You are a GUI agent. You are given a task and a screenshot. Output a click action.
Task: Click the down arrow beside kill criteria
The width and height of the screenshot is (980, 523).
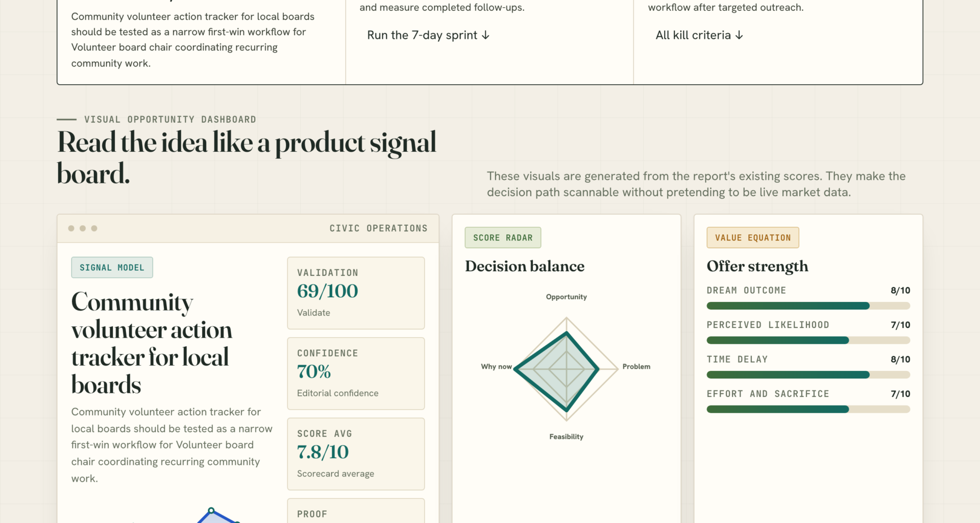click(x=739, y=35)
